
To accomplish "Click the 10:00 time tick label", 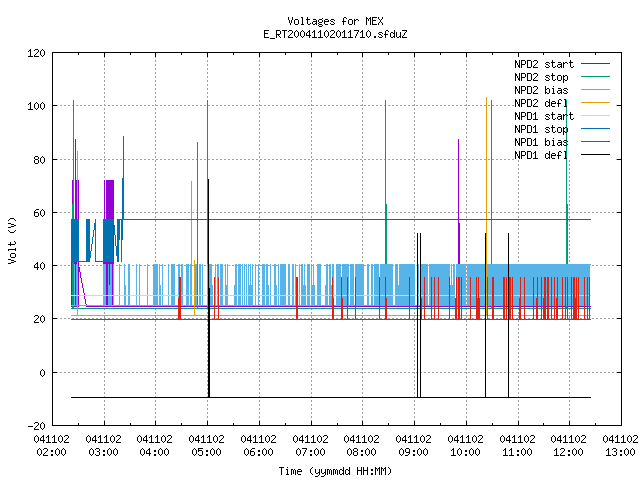I will tap(465, 452).
